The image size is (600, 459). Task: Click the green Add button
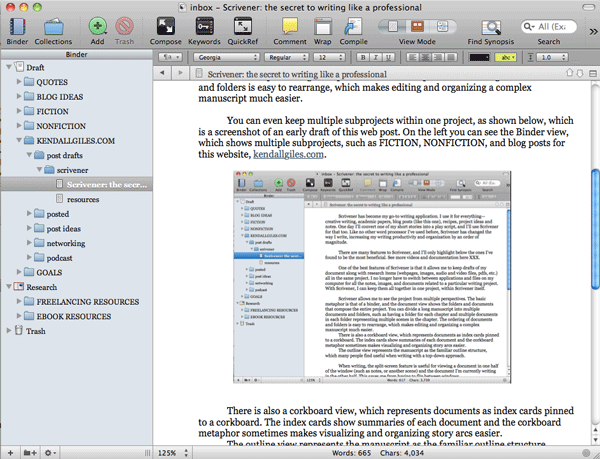tap(98, 27)
